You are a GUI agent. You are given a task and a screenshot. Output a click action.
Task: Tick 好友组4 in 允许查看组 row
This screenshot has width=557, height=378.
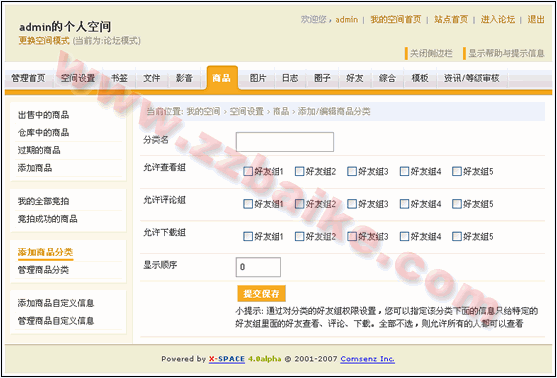point(404,172)
